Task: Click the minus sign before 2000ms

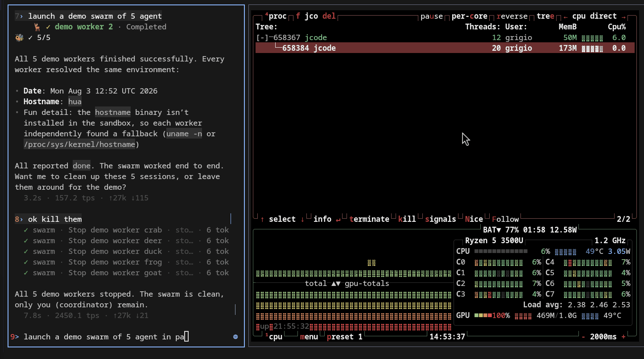Action: 583,337
